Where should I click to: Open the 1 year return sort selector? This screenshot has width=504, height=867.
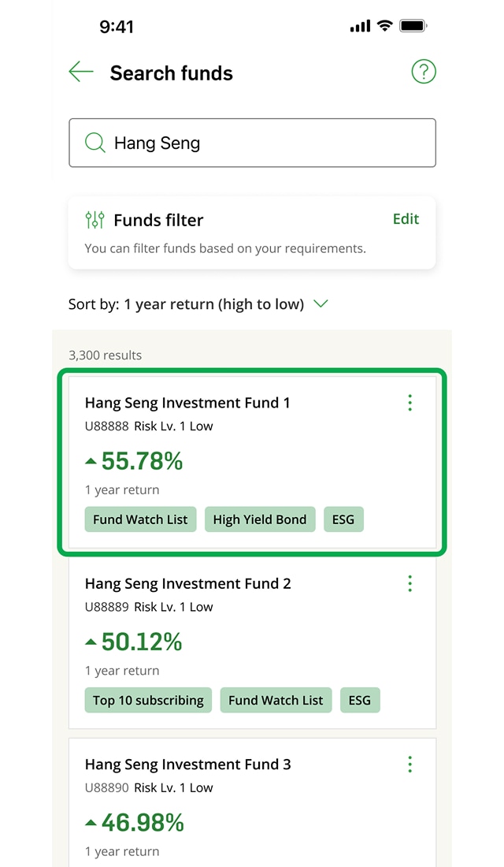pyautogui.click(x=213, y=304)
